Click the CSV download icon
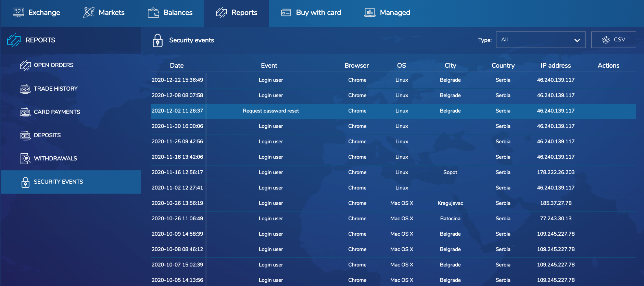This screenshot has width=644, height=286. 606,40
